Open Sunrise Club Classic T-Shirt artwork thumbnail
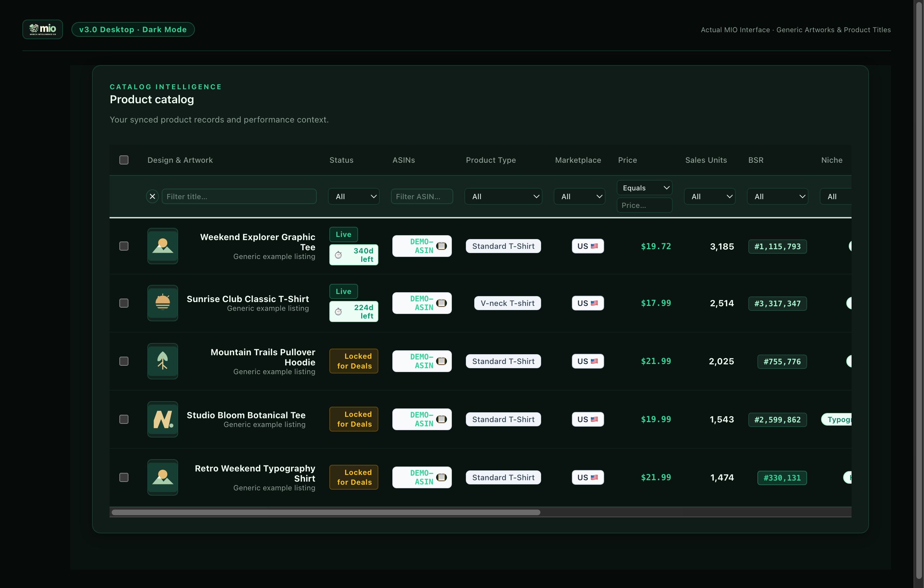Screen dimensions: 924x588 [x=163, y=303]
